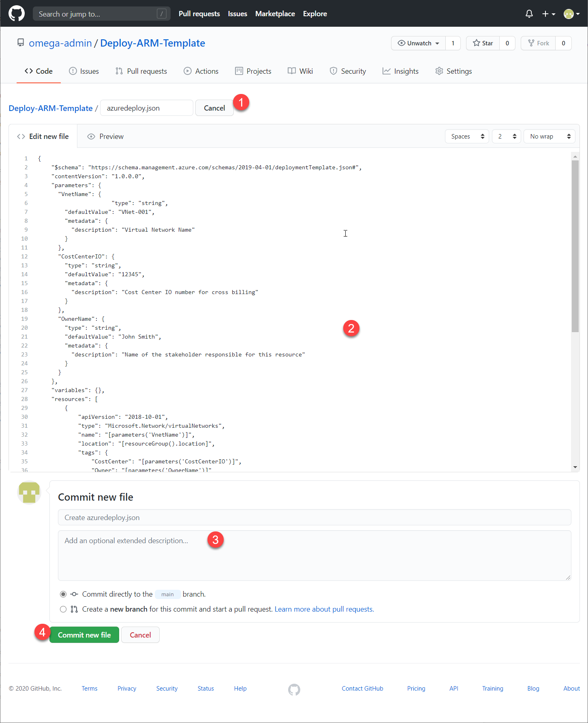
Task: Click the Fork button
Action: (x=539, y=43)
